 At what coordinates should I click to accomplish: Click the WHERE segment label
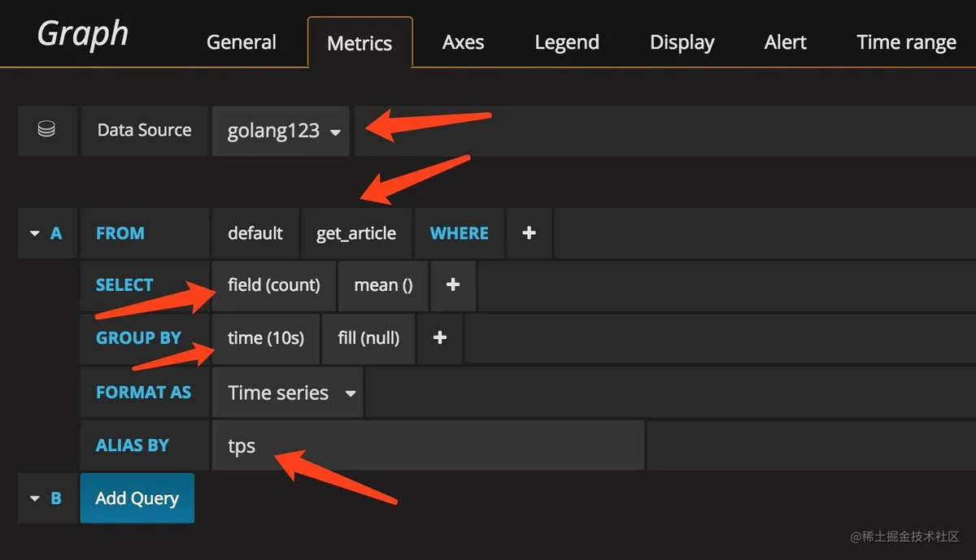pos(460,233)
